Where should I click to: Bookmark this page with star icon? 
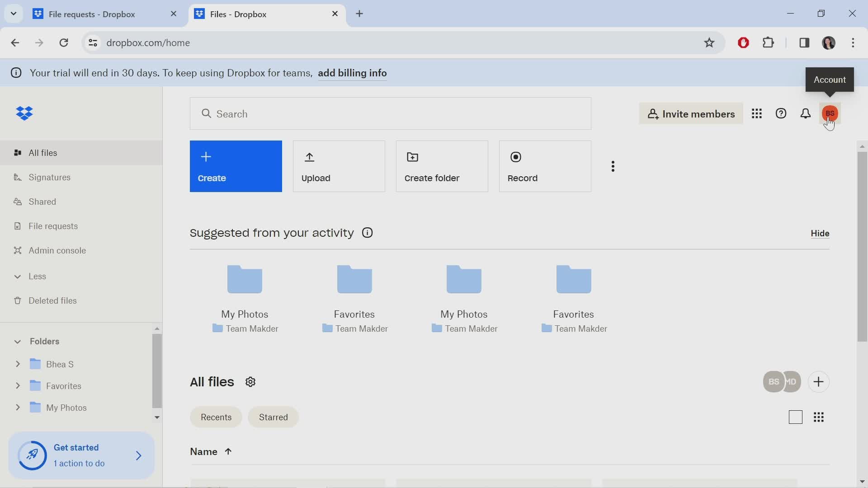pos(709,43)
